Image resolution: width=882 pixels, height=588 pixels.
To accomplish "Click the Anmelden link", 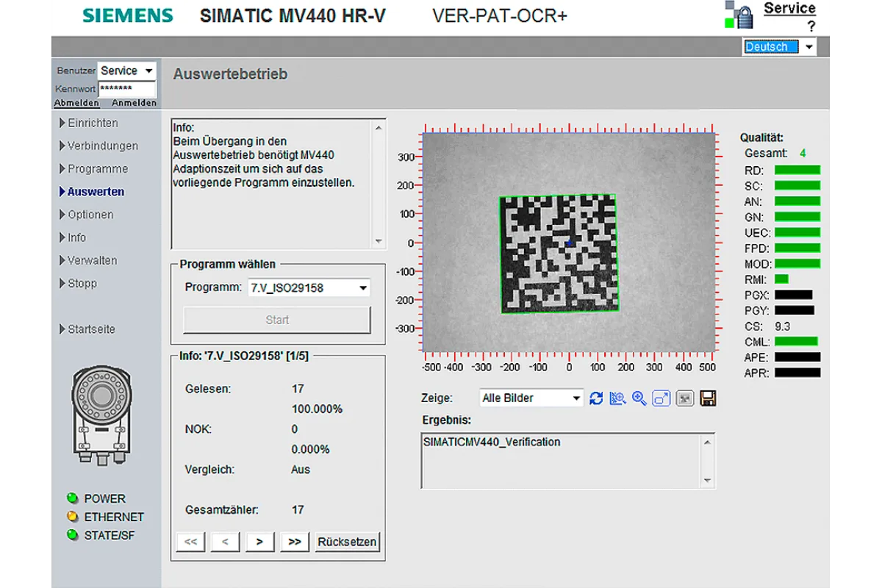I will click(134, 103).
